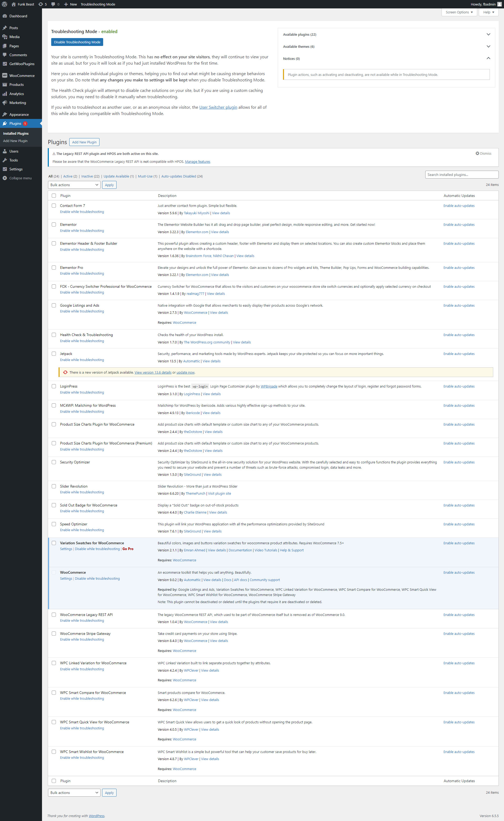Select all plugins with header checkbox
This screenshot has width=504, height=821.
[54, 196]
